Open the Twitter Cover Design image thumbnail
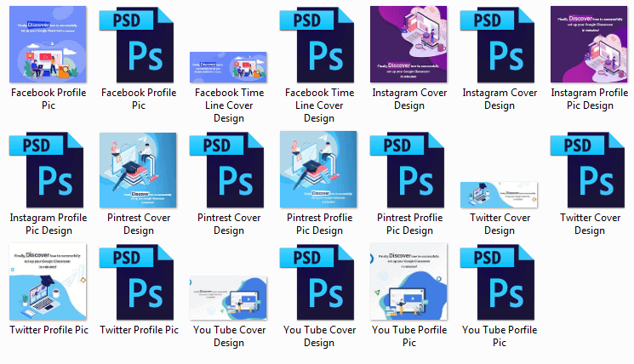The width and height of the screenshot is (634, 364). click(499, 194)
